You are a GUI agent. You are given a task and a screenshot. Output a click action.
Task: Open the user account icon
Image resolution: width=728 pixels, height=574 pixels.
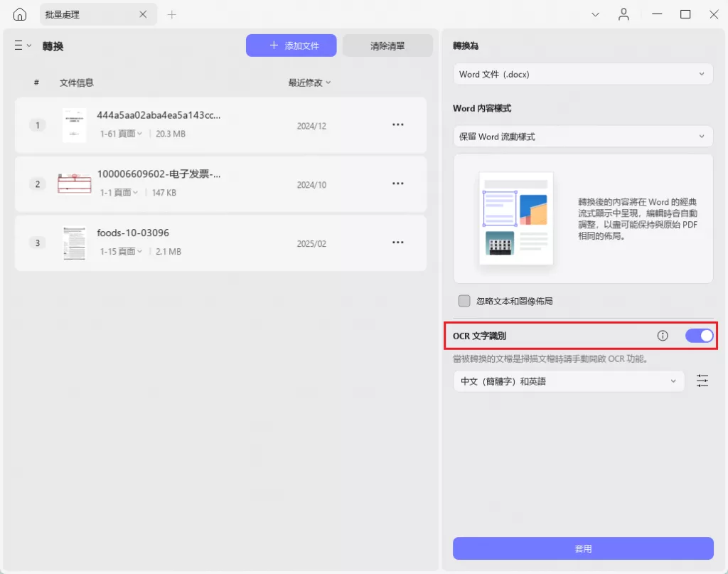pos(623,14)
